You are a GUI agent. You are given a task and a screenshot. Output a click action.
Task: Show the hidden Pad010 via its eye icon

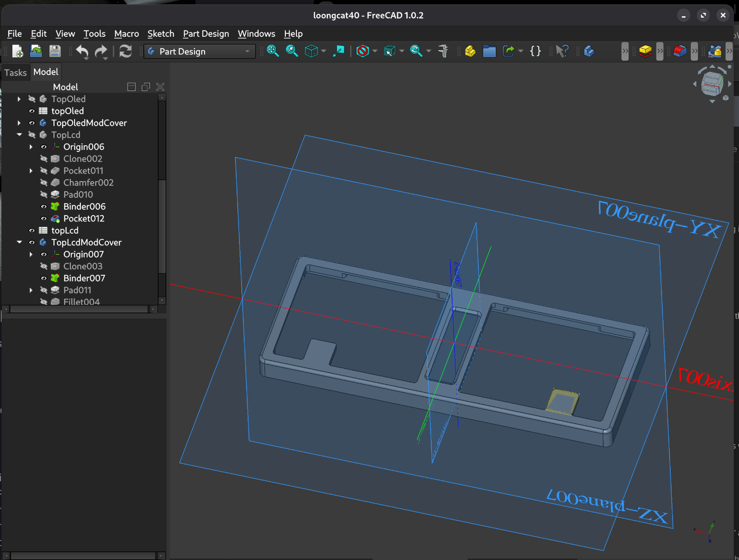tap(44, 194)
